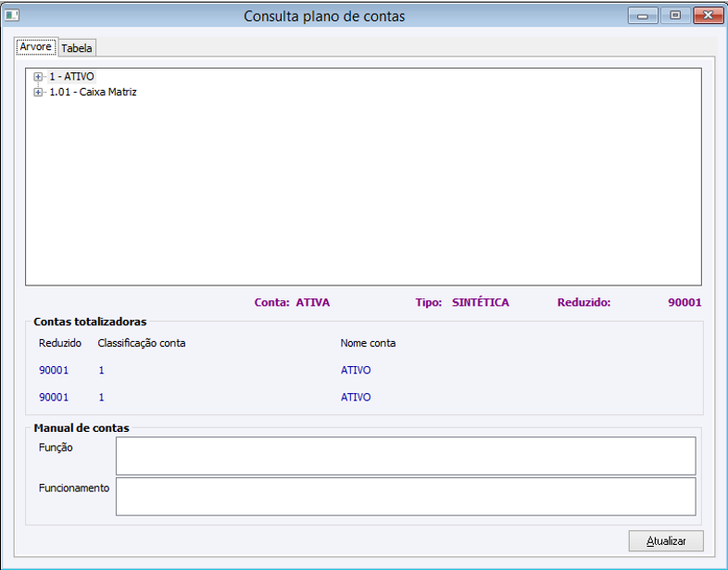Click the SINTÉTICA type value
Viewport: 728px width, 570px height.
pos(481,302)
